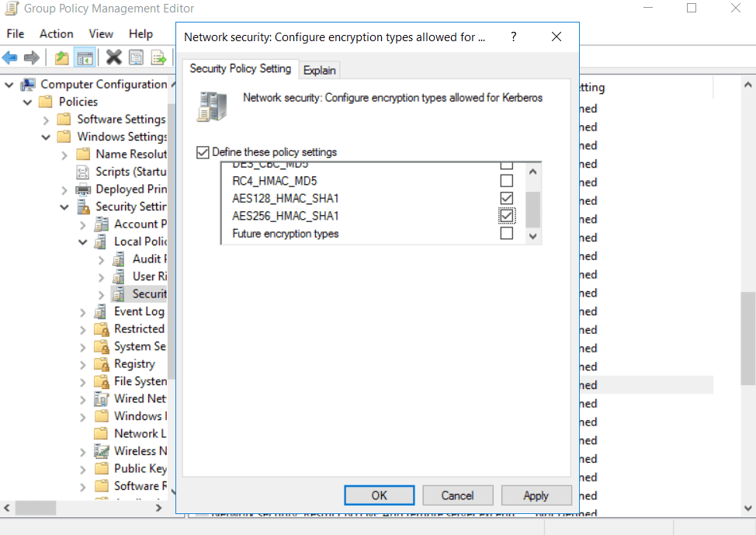This screenshot has height=535, width=756.
Task: Click the tree pane horizontal scroll left arrow
Action: (7, 508)
